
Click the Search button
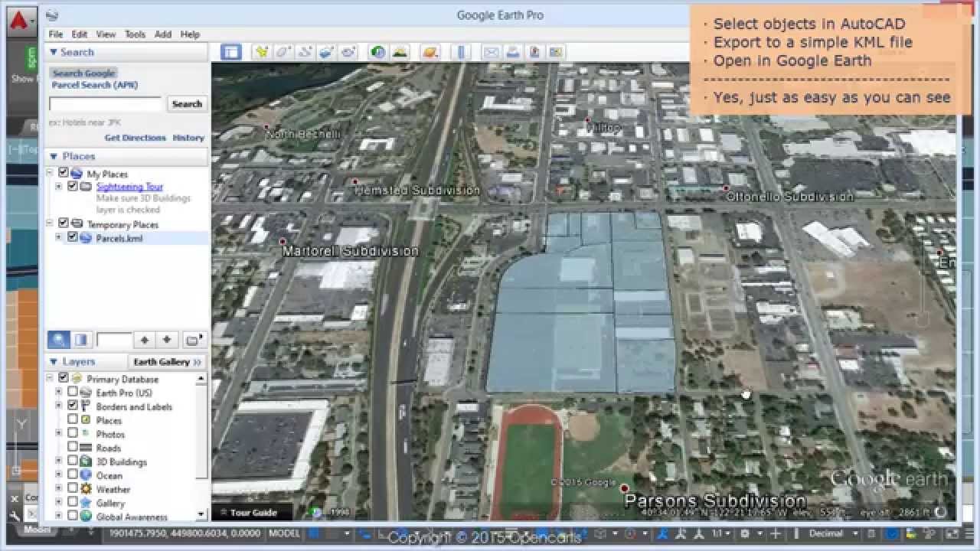click(x=187, y=103)
